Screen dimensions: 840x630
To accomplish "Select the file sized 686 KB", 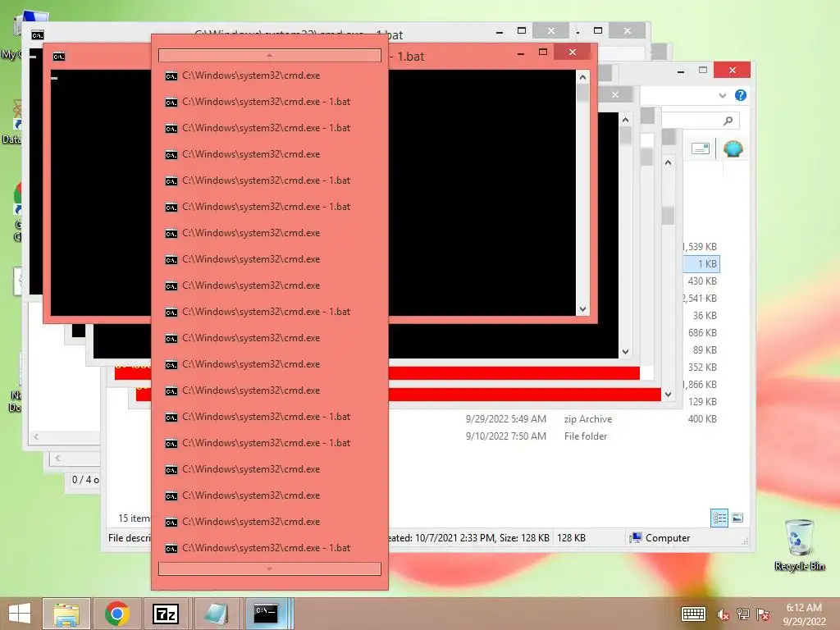I will (702, 333).
